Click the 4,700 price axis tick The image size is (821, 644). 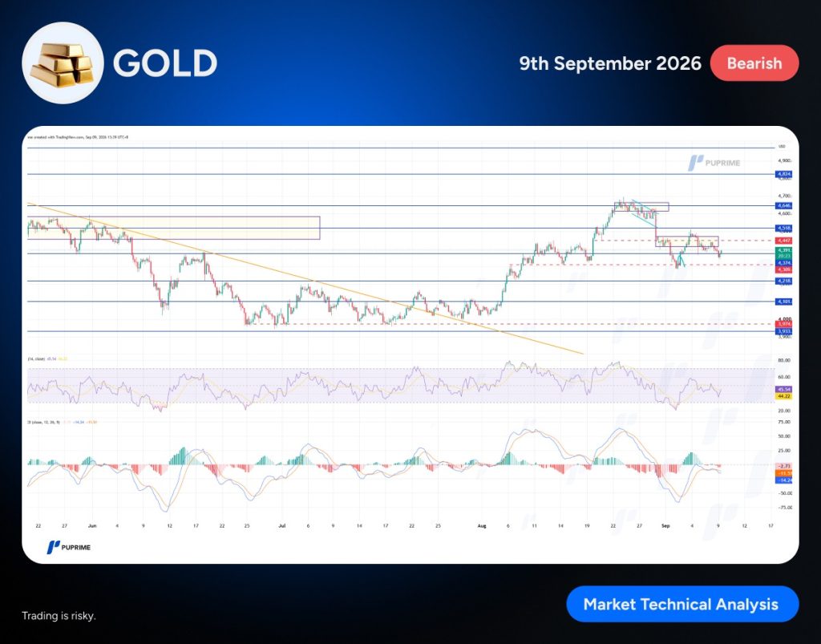[784, 196]
